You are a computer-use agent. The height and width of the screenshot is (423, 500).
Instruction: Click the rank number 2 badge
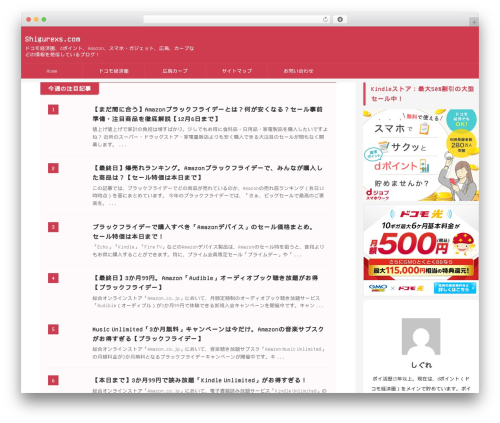coord(53,168)
